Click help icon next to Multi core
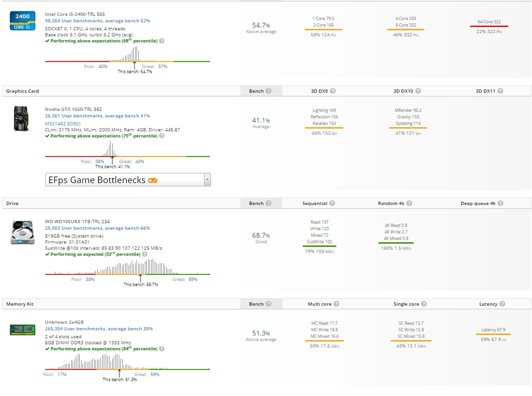This screenshot has width=532, height=396. [x=336, y=304]
